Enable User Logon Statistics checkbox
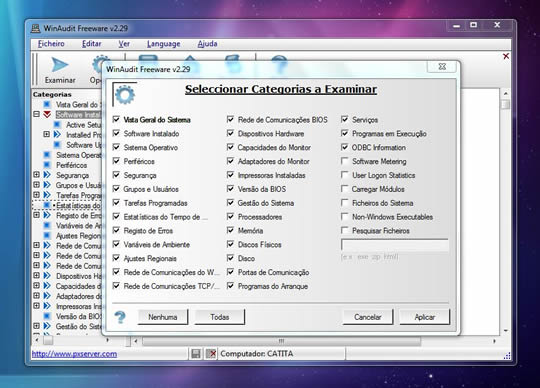540x388 pixels. tap(344, 175)
